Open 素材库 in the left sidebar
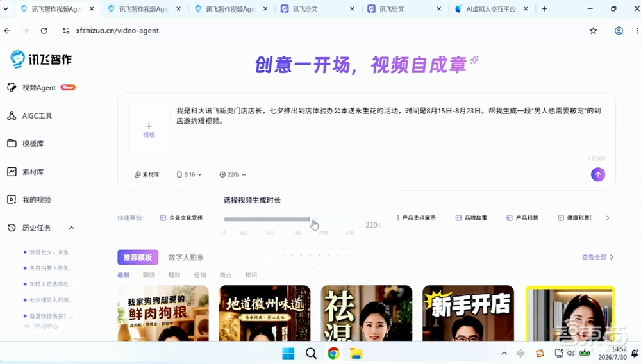Screen dimensions: 641x364 [26, 172]
